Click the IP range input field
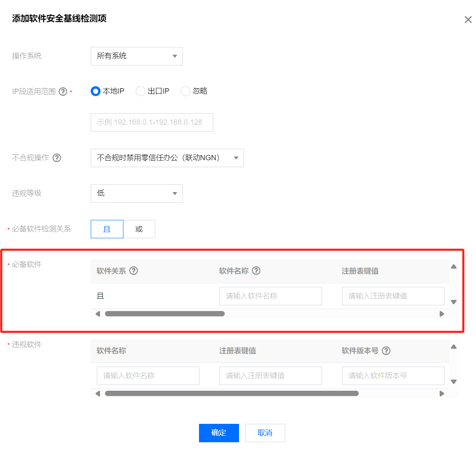 point(152,122)
